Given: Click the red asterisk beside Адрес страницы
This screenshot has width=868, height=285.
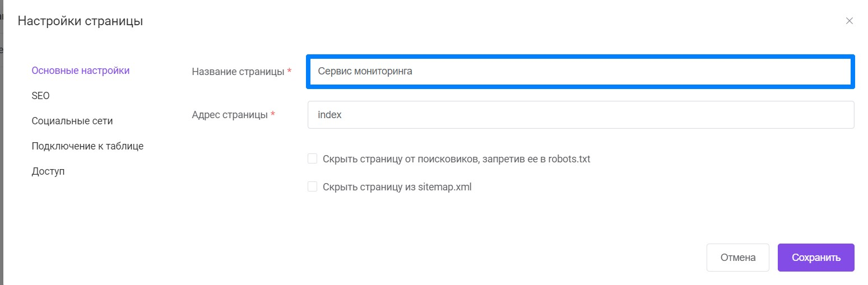Looking at the screenshot, I should pos(273,114).
